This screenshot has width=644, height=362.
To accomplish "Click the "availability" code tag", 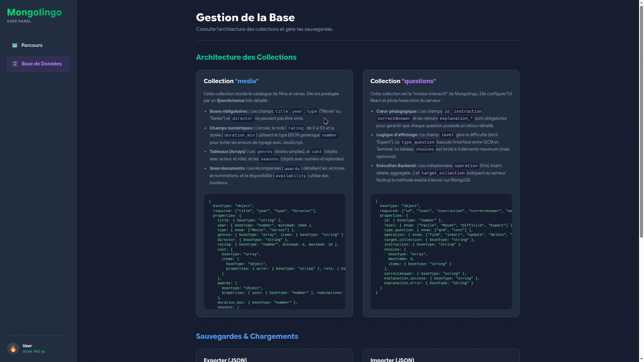I will click(291, 176).
